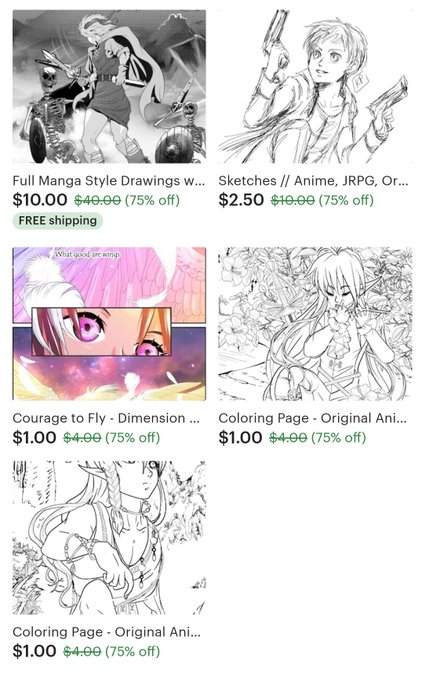
Task: Click the Sketches // Anime, JRPG title
Action: click(x=313, y=181)
